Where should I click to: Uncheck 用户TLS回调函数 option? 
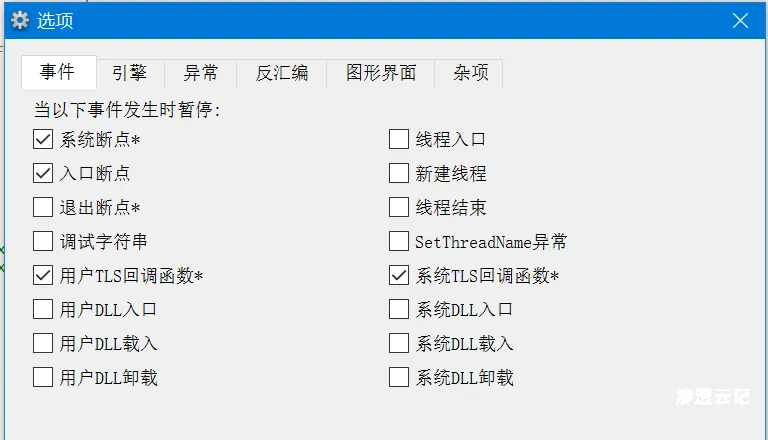pos(43,275)
